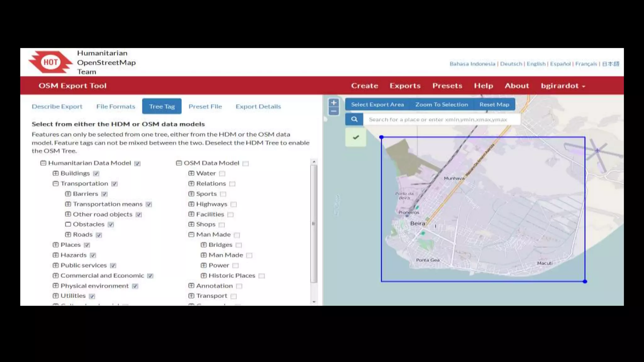This screenshot has width=644, height=362.
Task: Switch to the File Formats tab
Action: 116,107
